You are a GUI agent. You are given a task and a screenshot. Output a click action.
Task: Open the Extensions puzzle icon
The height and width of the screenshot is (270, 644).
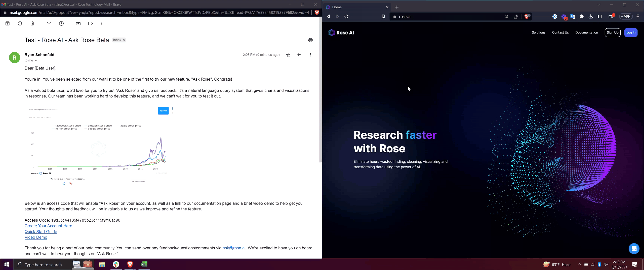click(582, 17)
